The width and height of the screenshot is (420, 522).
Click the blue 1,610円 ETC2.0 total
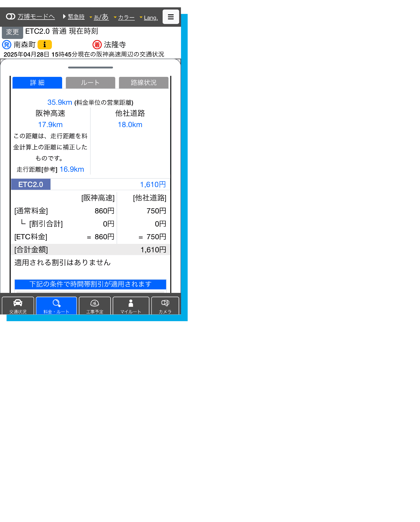click(153, 184)
